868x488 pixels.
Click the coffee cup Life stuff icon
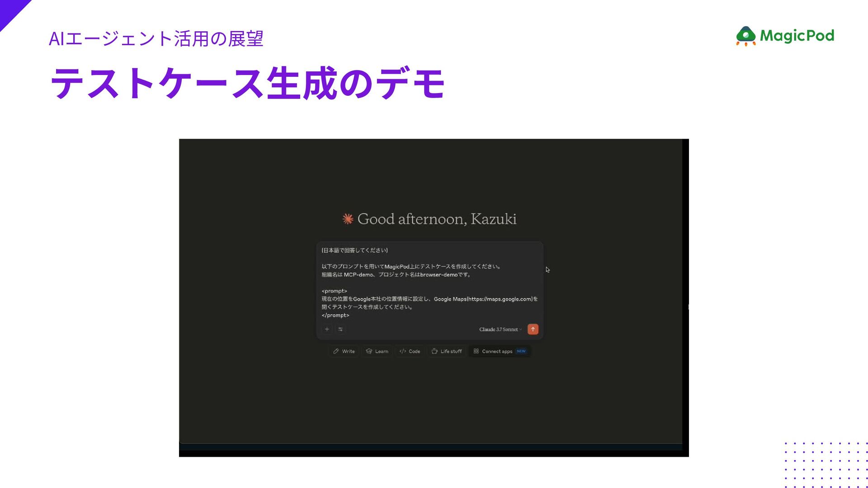click(x=434, y=351)
